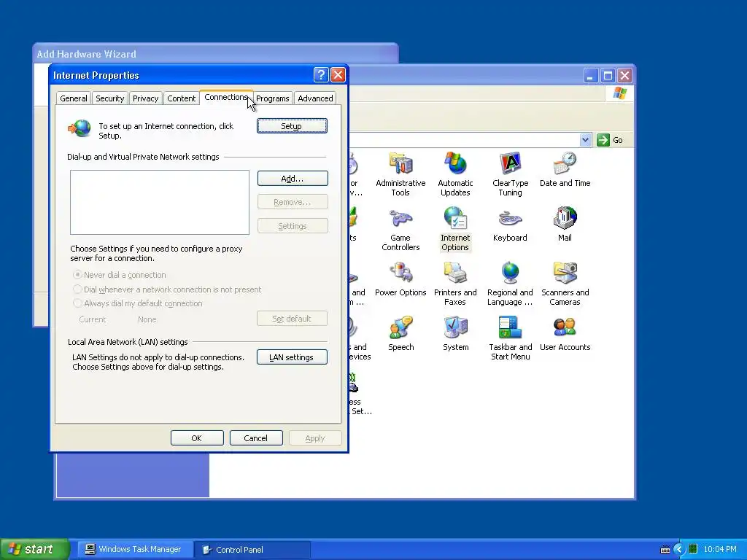This screenshot has height=560, width=747.
Task: Select Never dial a connection radio
Action: (77, 275)
